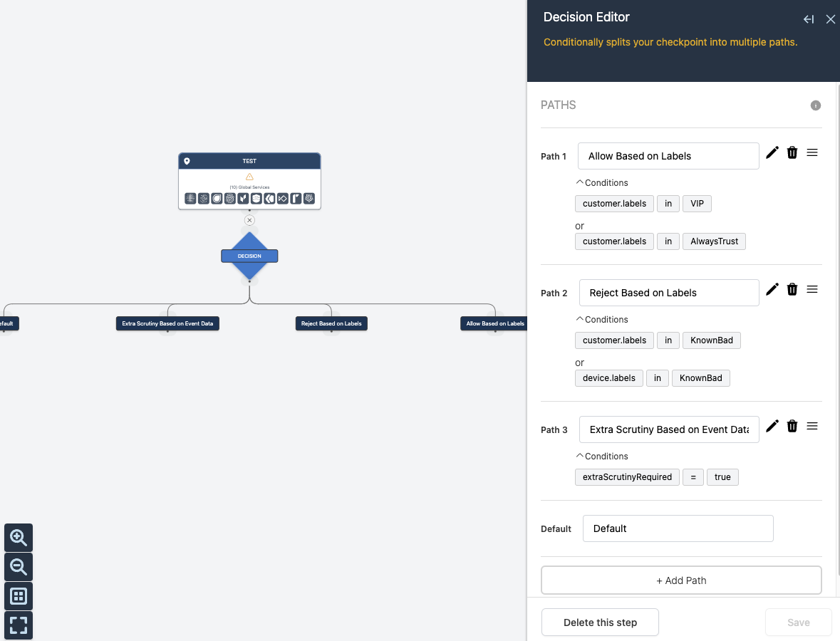This screenshot has height=641, width=840.
Task: Open the Paths info icon
Action: [815, 105]
